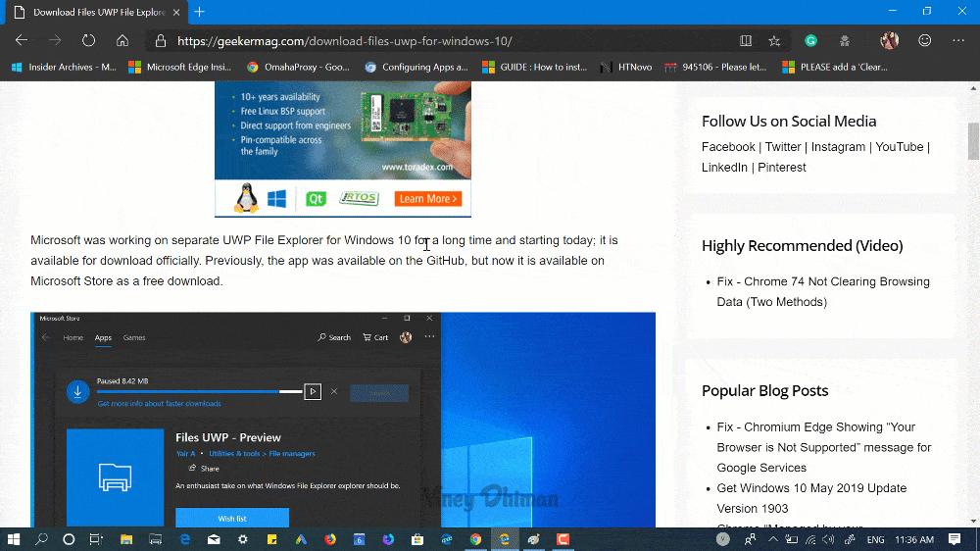Open Calendar app on taskbar

pos(359,539)
